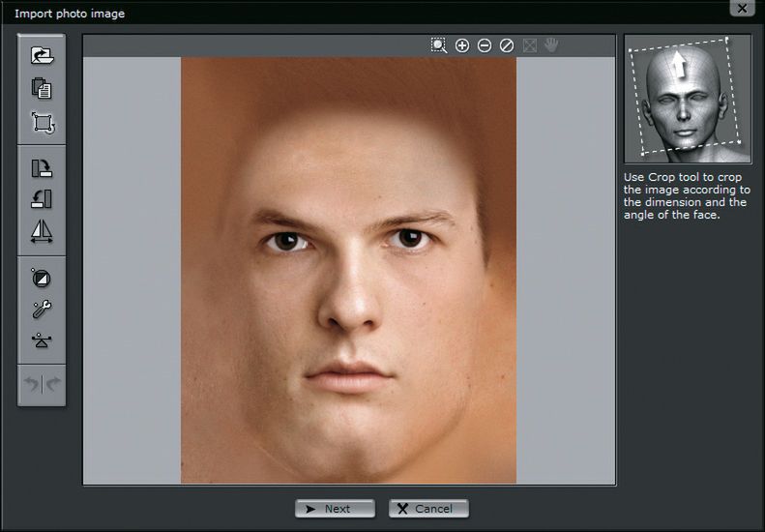Select the Crop tool
Viewport: 765px width, 532px height.
(42, 123)
